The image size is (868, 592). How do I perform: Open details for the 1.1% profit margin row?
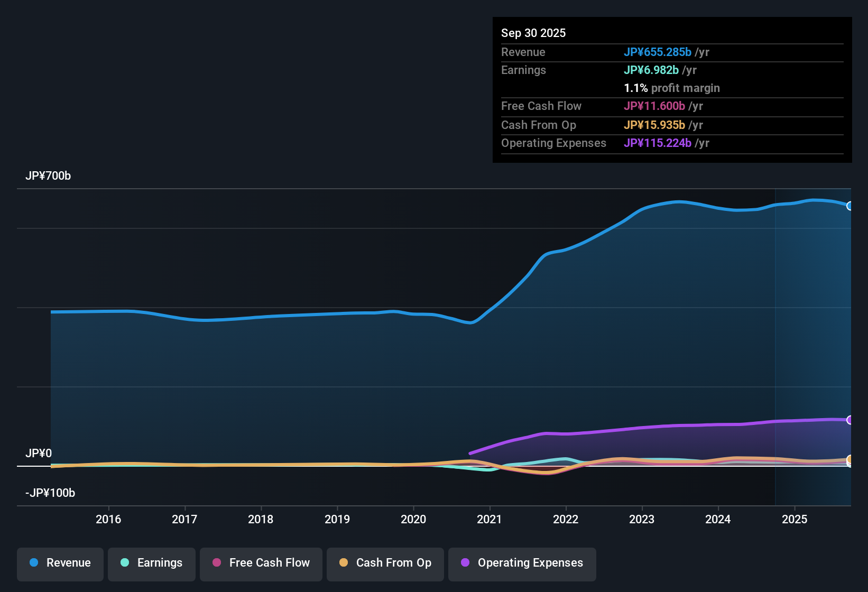click(x=672, y=88)
